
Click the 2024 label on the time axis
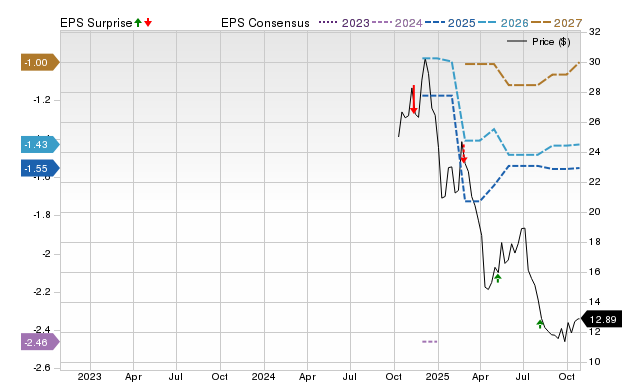pyautogui.click(x=263, y=376)
